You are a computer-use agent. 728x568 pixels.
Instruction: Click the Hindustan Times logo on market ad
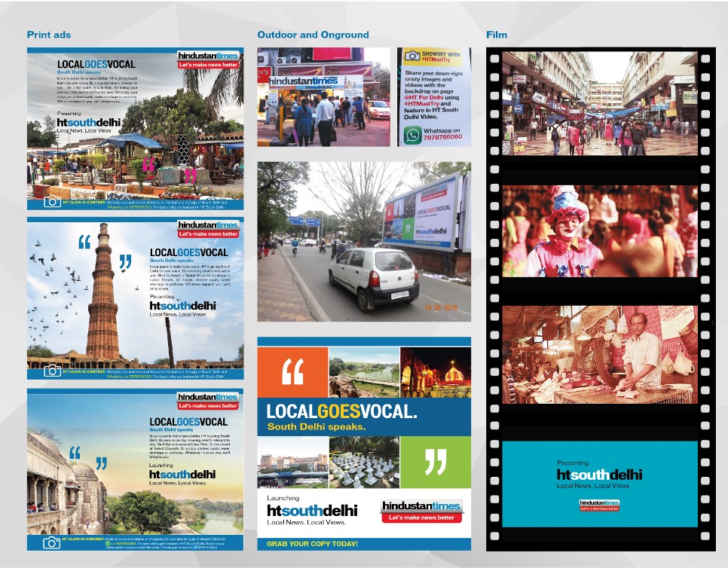209,60
